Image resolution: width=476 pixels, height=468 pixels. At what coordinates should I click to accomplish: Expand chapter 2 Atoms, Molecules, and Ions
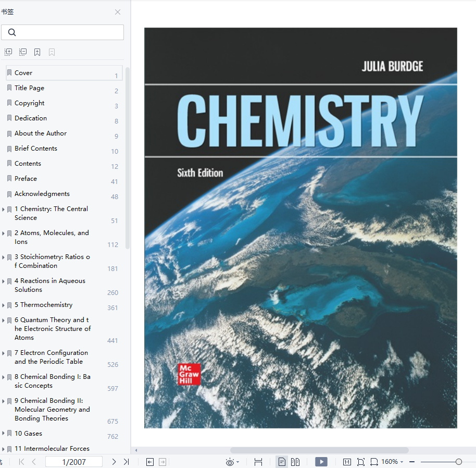(3, 233)
